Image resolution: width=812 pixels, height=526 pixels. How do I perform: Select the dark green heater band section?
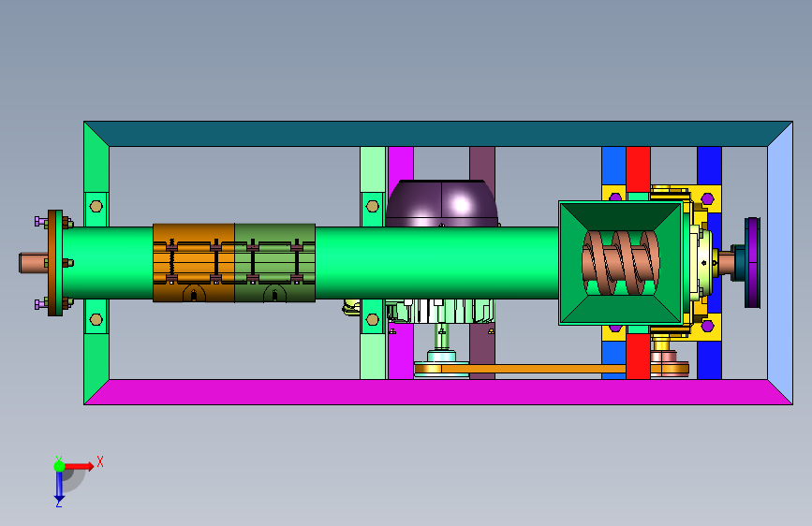275,263
